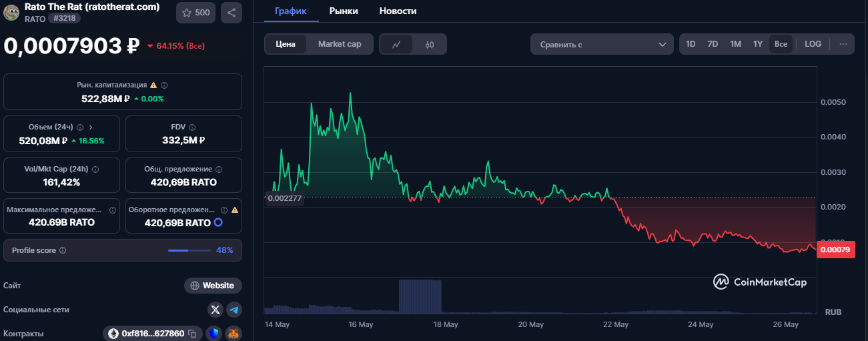Set chart range to 1Y
This screenshot has height=341, width=868.
click(x=758, y=44)
